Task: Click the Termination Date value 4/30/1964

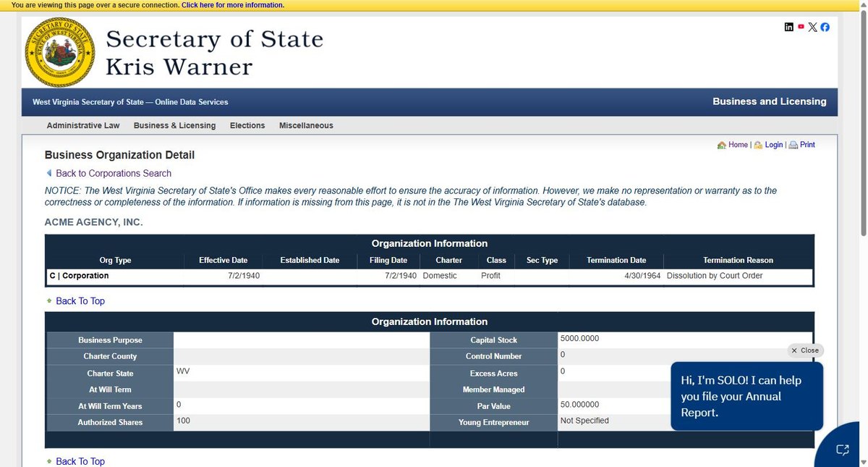Action: tap(642, 276)
